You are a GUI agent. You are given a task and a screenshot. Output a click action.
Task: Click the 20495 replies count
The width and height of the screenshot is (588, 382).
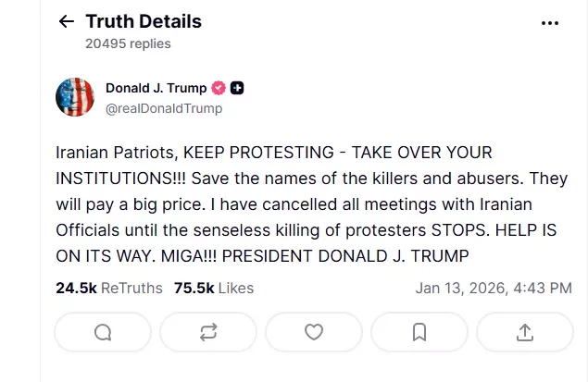(128, 43)
